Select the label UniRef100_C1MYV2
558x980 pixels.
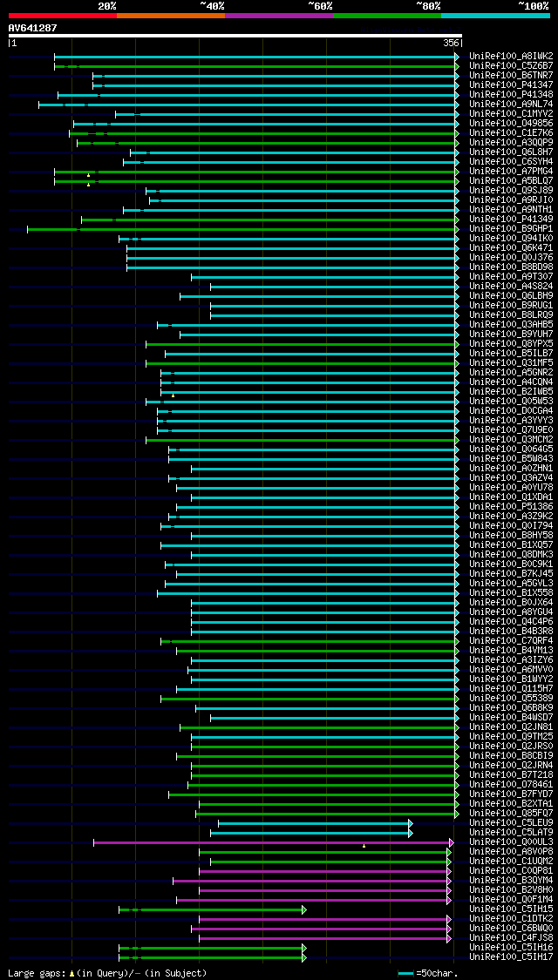(511, 114)
